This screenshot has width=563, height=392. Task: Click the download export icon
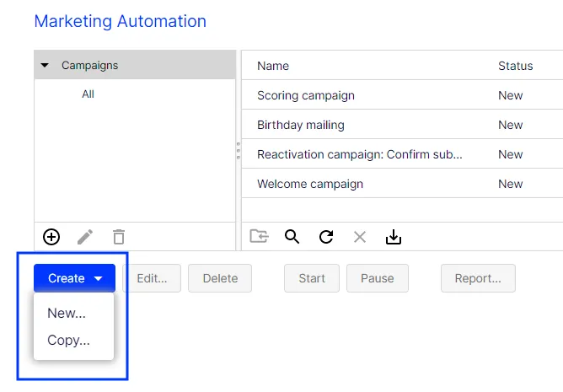click(x=394, y=237)
